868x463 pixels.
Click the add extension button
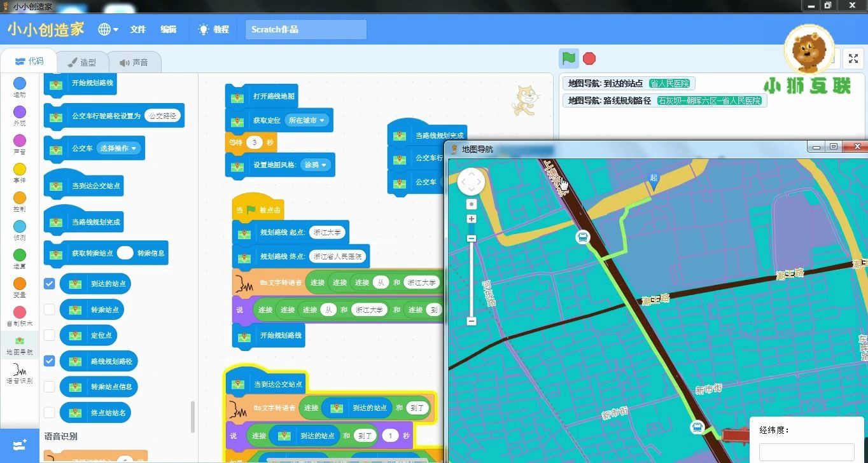point(20,445)
